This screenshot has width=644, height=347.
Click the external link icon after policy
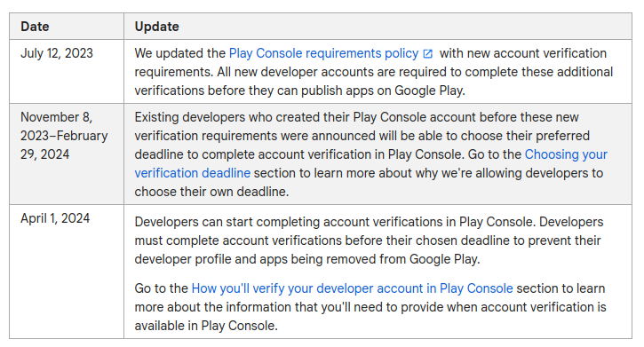click(x=427, y=54)
